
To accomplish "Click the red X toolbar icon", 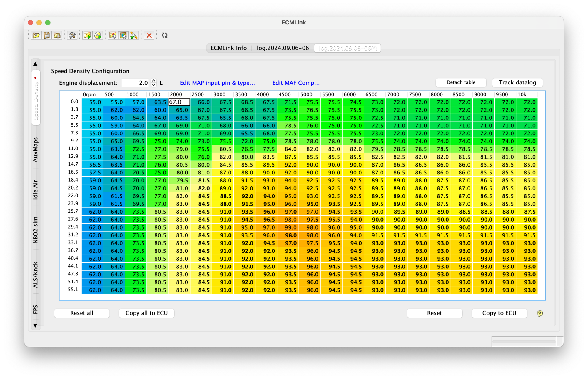I will point(149,36).
